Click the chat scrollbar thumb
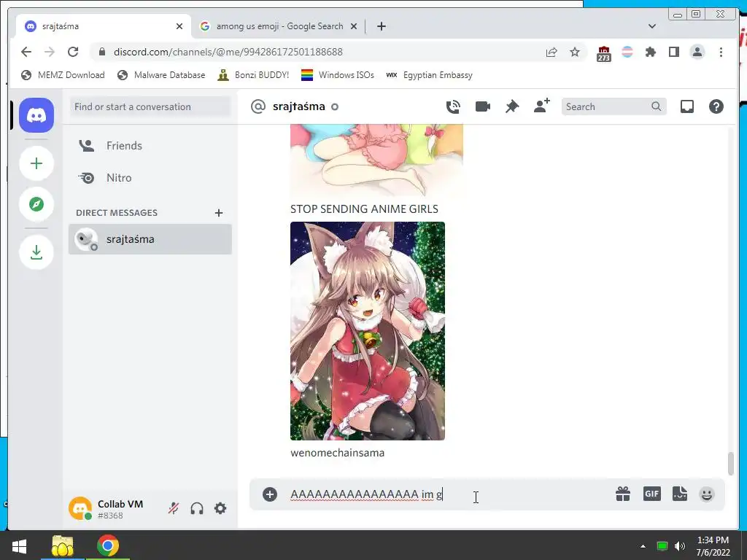 731,464
